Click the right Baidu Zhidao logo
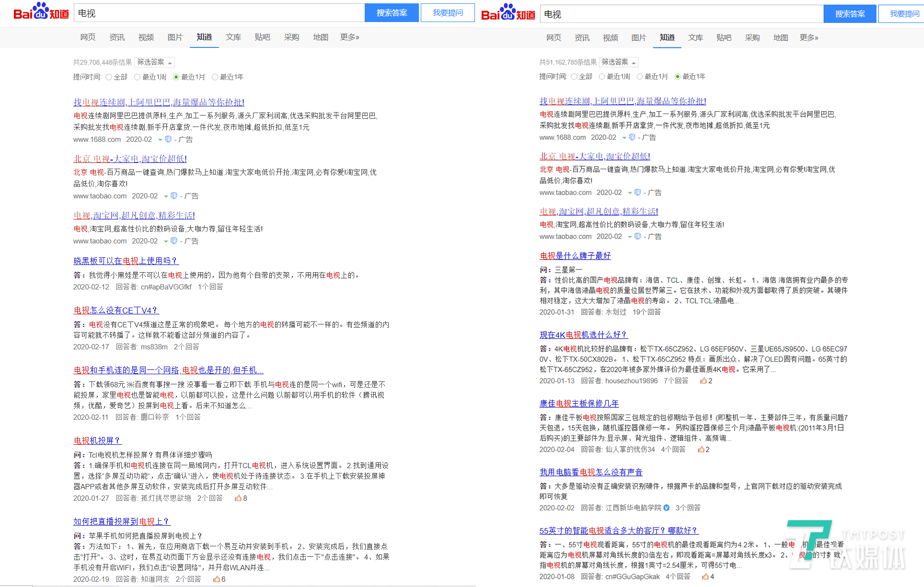The width and height of the screenshot is (924, 587). [508, 13]
